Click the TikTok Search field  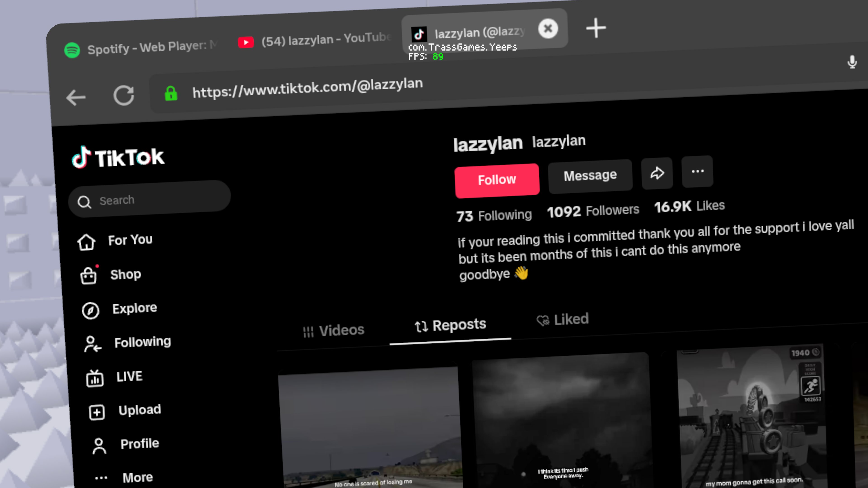[150, 199]
